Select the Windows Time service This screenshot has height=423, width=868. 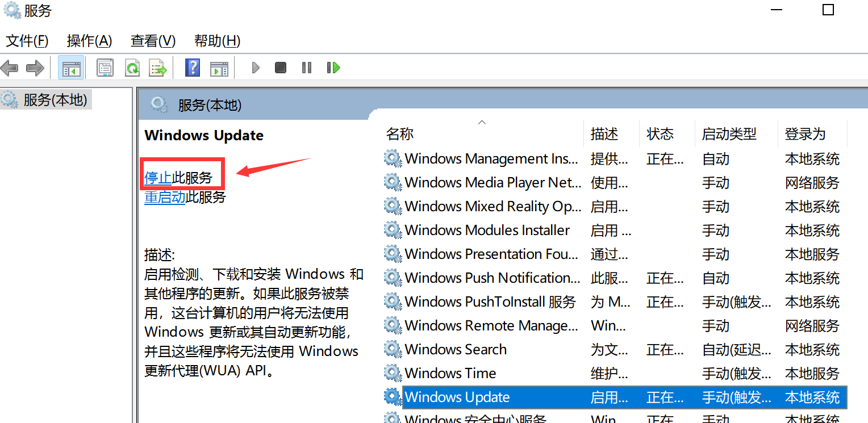[615, 374]
